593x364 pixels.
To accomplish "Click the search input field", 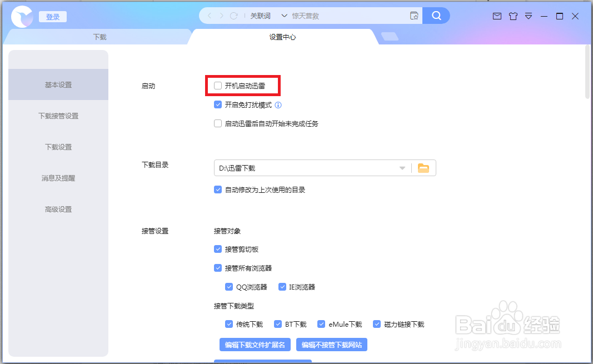I will pos(348,16).
